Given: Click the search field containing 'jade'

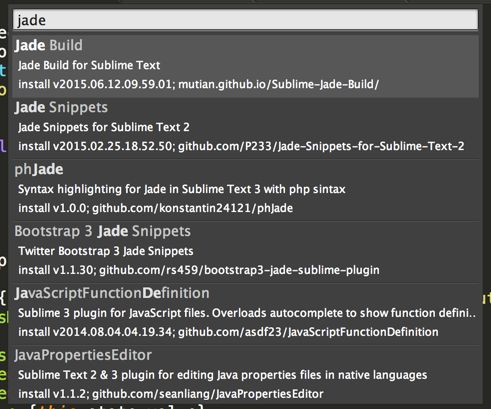Looking at the screenshot, I should [x=245, y=20].
